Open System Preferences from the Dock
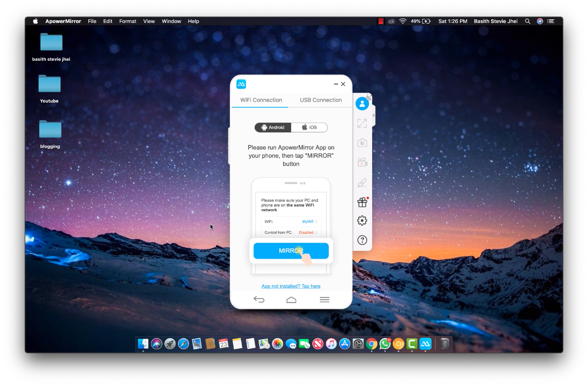The width and height of the screenshot is (588, 386). click(x=358, y=344)
